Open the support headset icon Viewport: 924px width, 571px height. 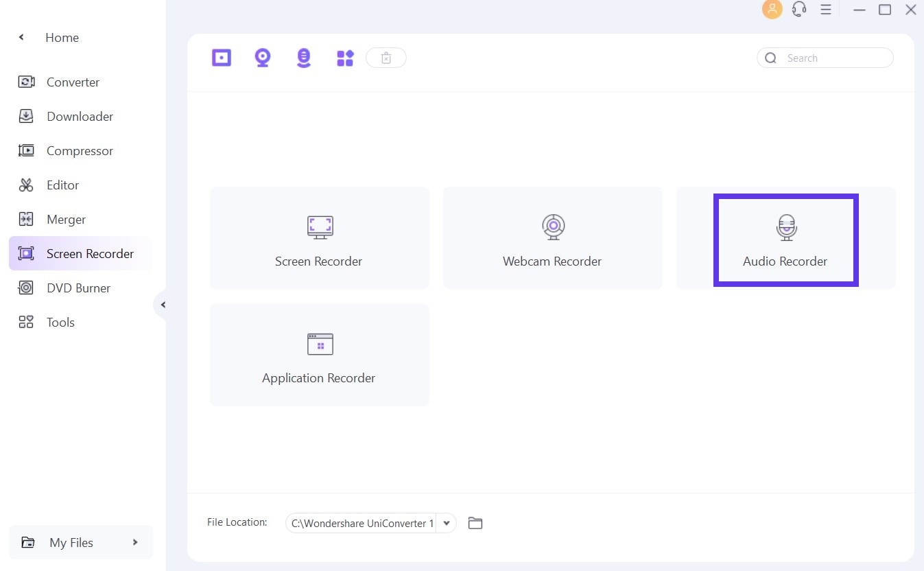coord(798,10)
